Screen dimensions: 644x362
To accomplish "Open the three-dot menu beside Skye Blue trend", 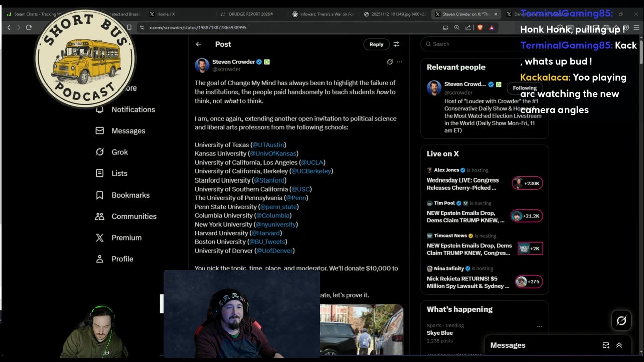I will coord(539,326).
